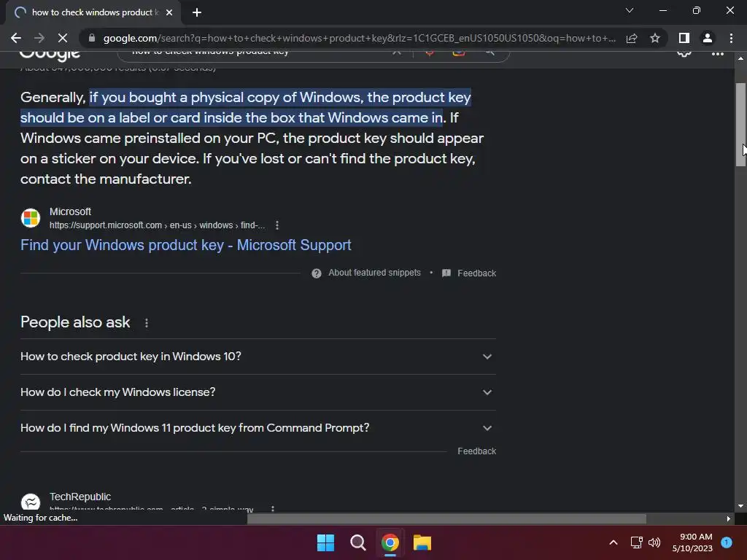This screenshot has height=560, width=747.
Task: Select the Google search results tab
Action: (x=93, y=12)
